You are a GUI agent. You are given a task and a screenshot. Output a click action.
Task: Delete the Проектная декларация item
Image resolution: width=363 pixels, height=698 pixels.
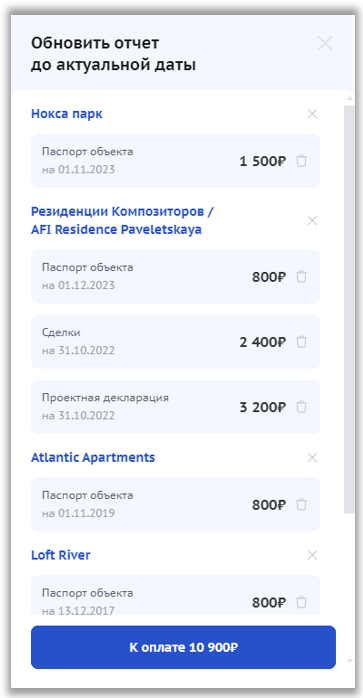(302, 407)
